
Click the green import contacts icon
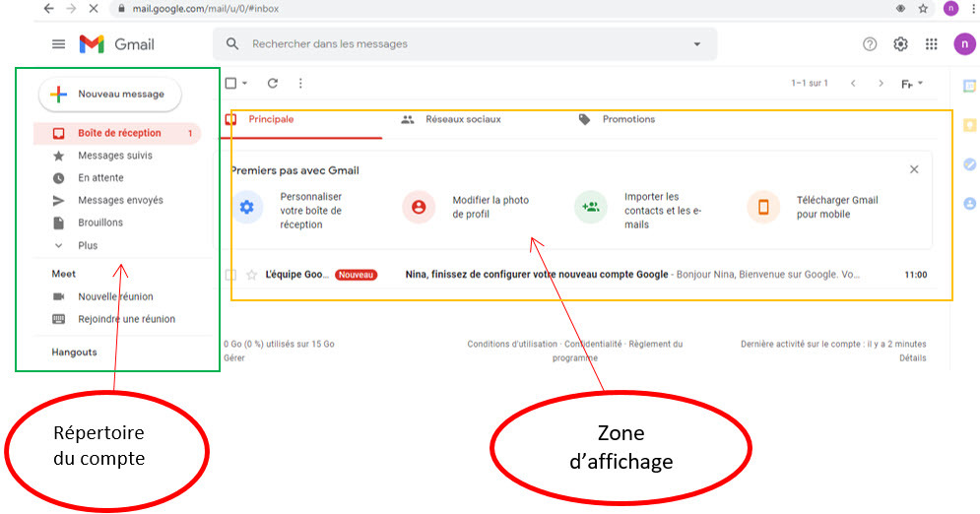click(x=591, y=207)
